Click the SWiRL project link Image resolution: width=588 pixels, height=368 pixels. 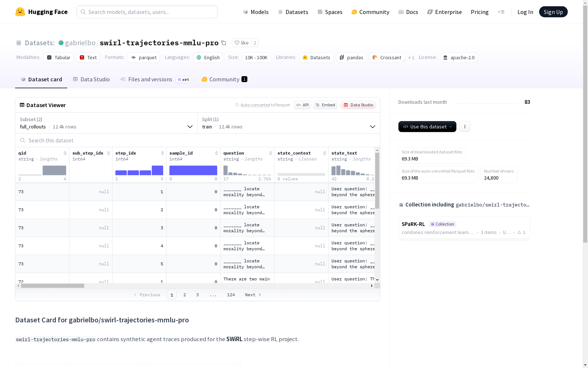(x=234, y=339)
